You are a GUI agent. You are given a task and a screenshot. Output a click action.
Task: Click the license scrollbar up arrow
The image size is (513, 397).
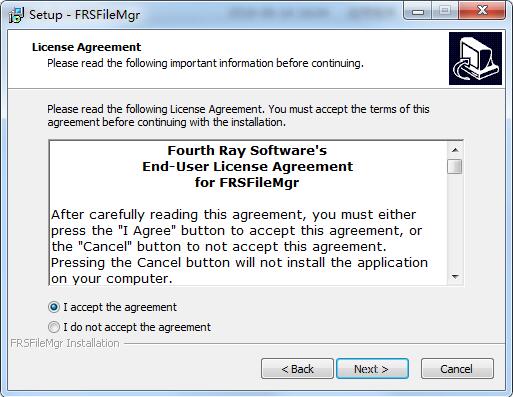click(455, 150)
